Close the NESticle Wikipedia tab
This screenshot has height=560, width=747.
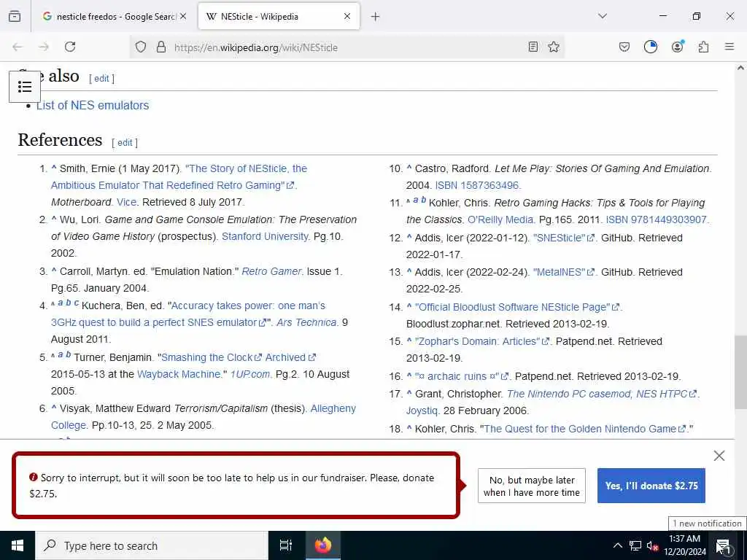[x=347, y=16]
